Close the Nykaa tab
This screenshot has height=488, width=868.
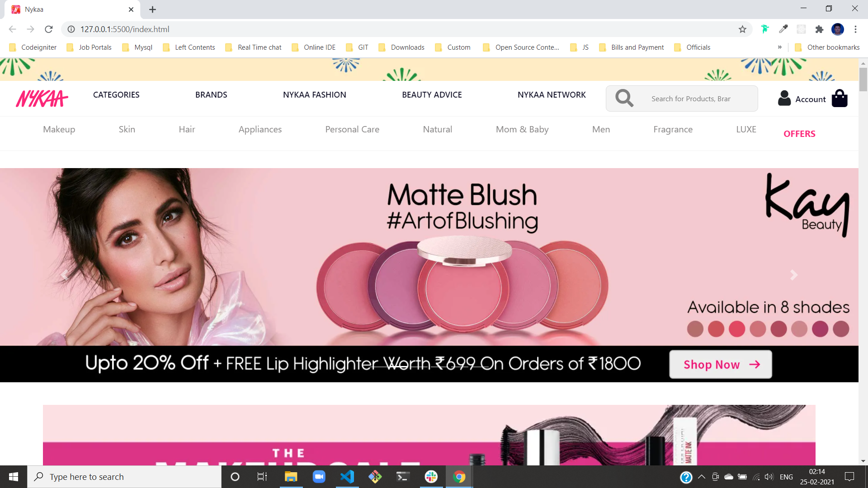point(131,9)
